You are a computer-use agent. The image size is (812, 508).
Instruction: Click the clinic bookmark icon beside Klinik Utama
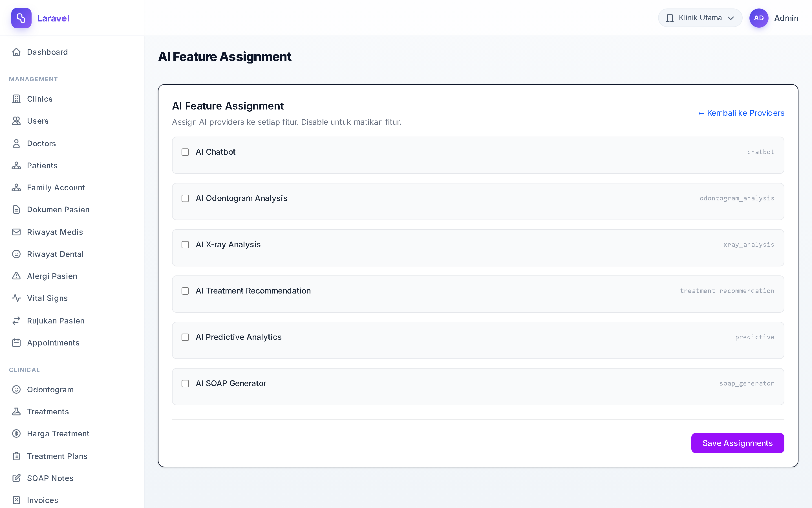pos(670,18)
